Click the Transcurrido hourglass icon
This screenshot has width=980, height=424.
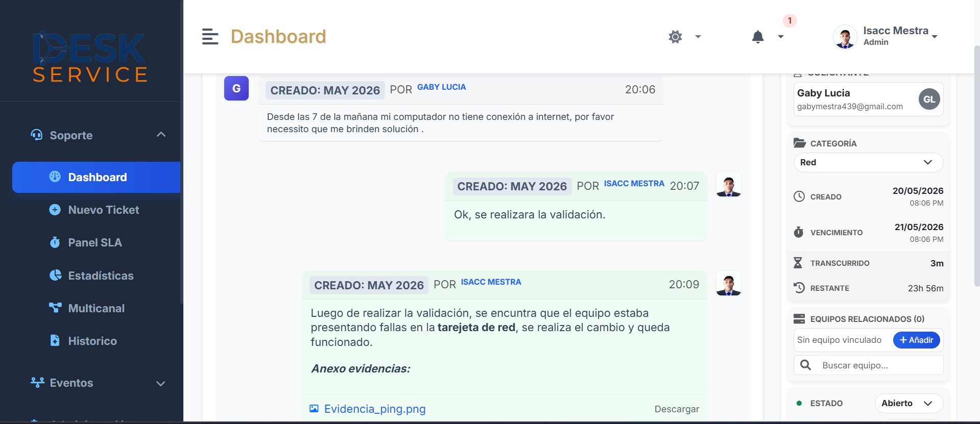coord(798,263)
